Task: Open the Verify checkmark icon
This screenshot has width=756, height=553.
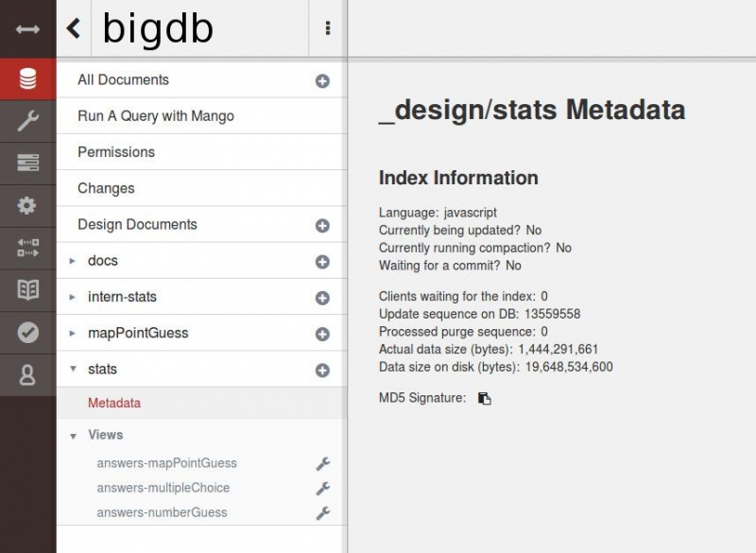Action: [27, 332]
